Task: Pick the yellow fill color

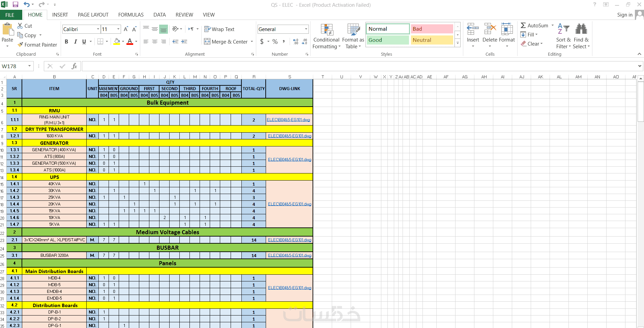Action: (x=117, y=42)
